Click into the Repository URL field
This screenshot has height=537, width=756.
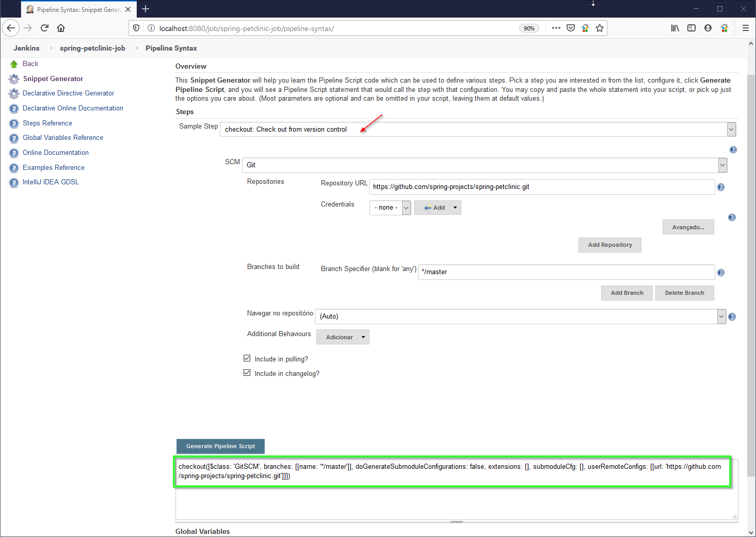(x=542, y=187)
